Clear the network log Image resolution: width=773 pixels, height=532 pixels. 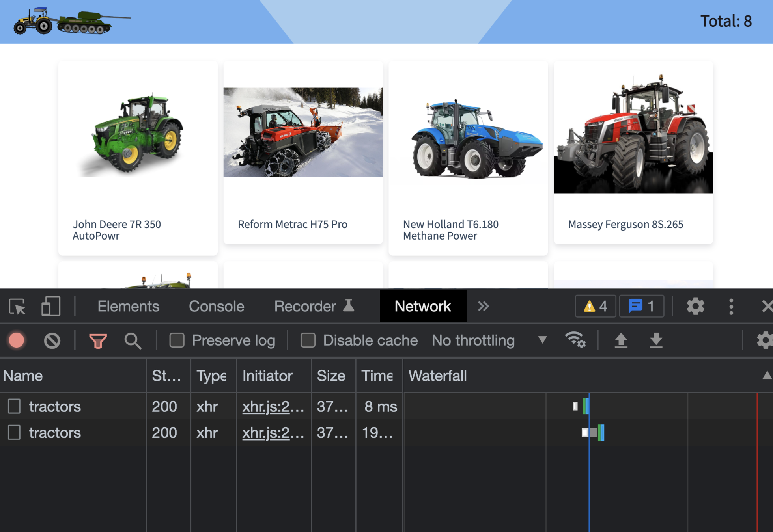52,340
